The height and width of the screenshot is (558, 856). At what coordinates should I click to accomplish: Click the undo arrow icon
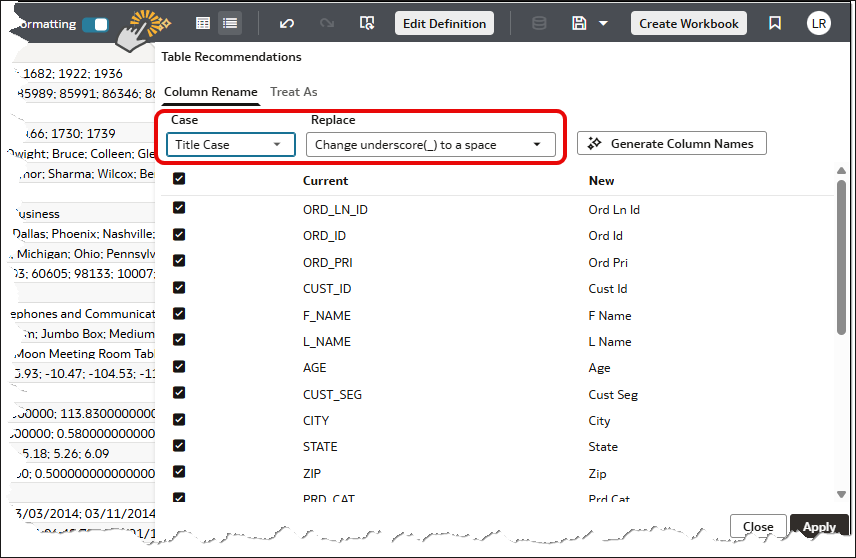pos(287,23)
